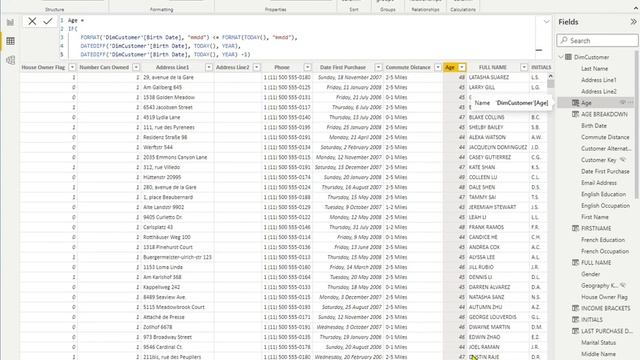Select the Email Address field
Image resolution: width=640 pixels, height=360 pixels.
[x=599, y=183]
